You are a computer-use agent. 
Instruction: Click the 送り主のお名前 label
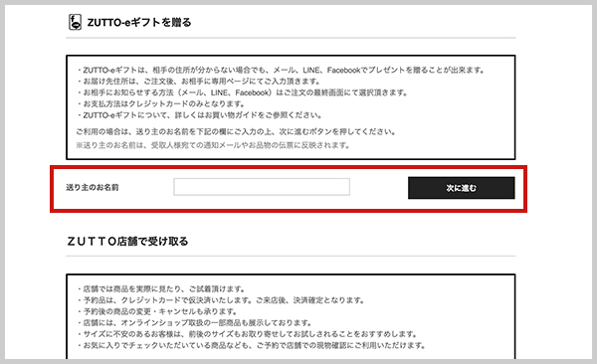[93, 187]
